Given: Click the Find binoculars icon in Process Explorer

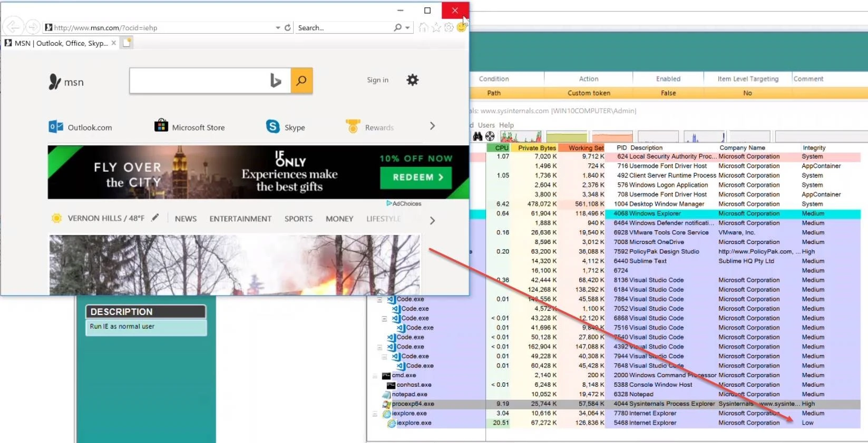Looking at the screenshot, I should [477, 136].
